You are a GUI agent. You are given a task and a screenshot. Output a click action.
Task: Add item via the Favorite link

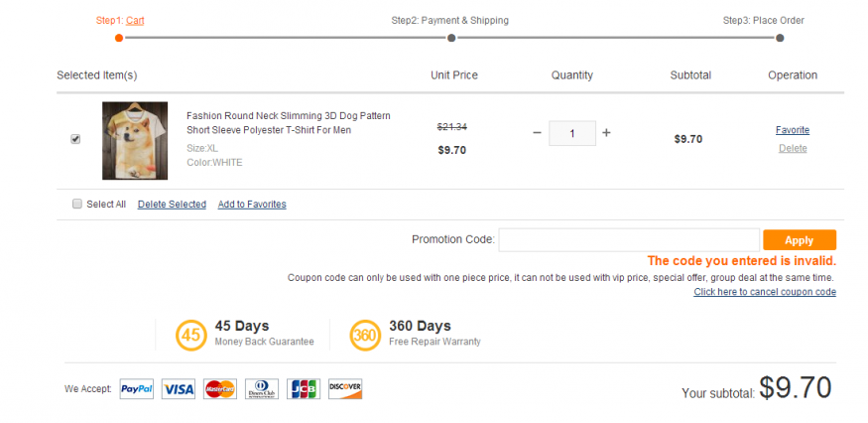point(792,130)
